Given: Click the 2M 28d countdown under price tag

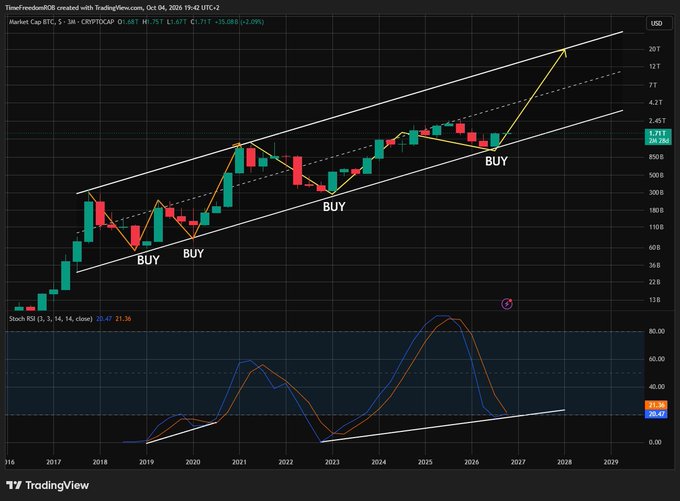Looking at the screenshot, I should [x=658, y=141].
